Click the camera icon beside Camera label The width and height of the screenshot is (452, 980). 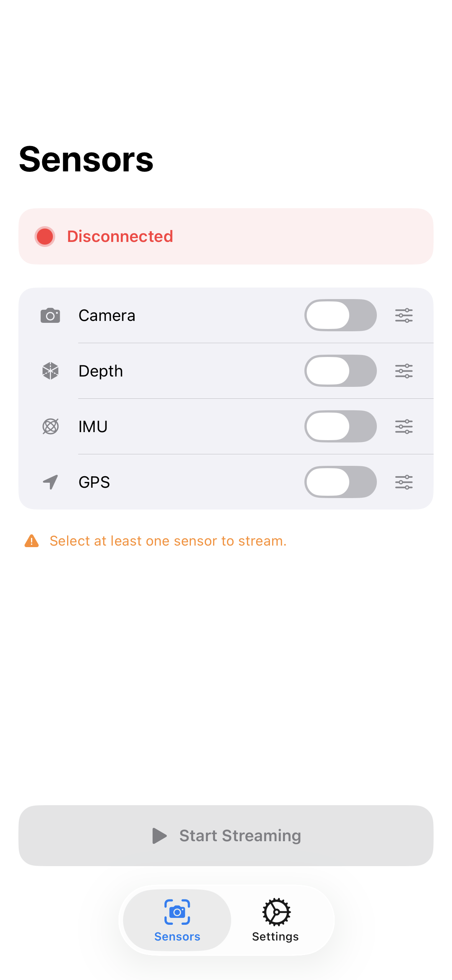pos(50,316)
